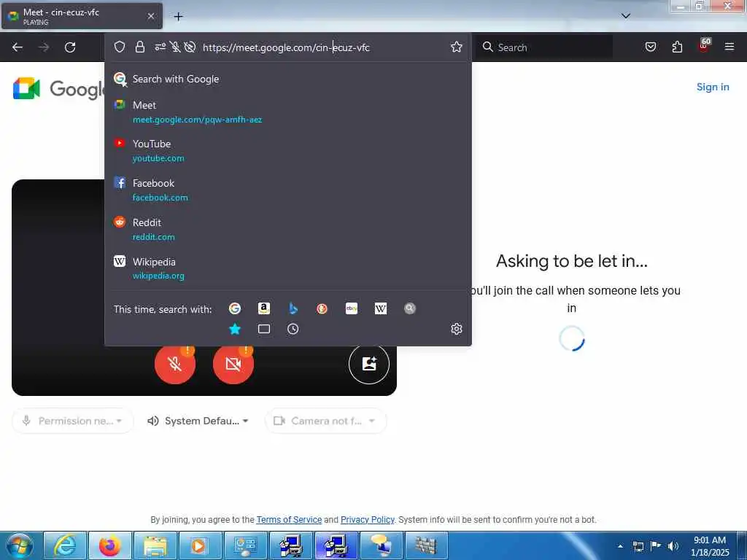This screenshot has width=747, height=560.
Task: Search open tabs using the tab icon
Action: (264, 329)
